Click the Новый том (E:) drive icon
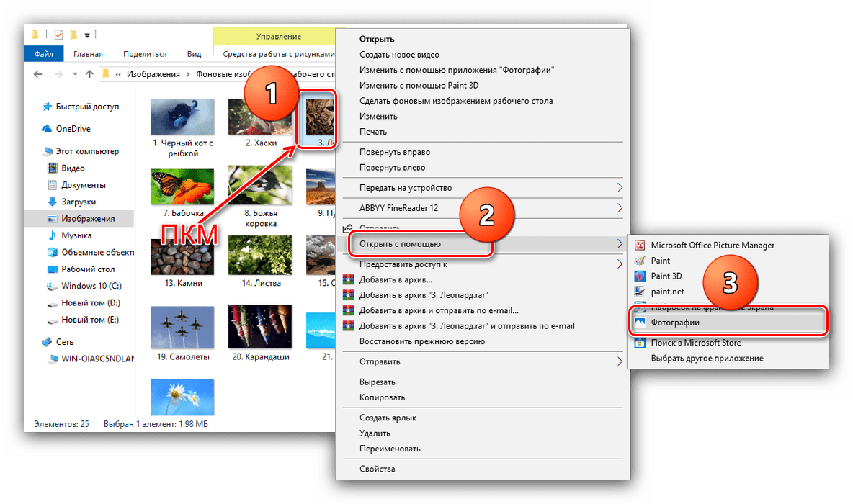 click(x=52, y=320)
